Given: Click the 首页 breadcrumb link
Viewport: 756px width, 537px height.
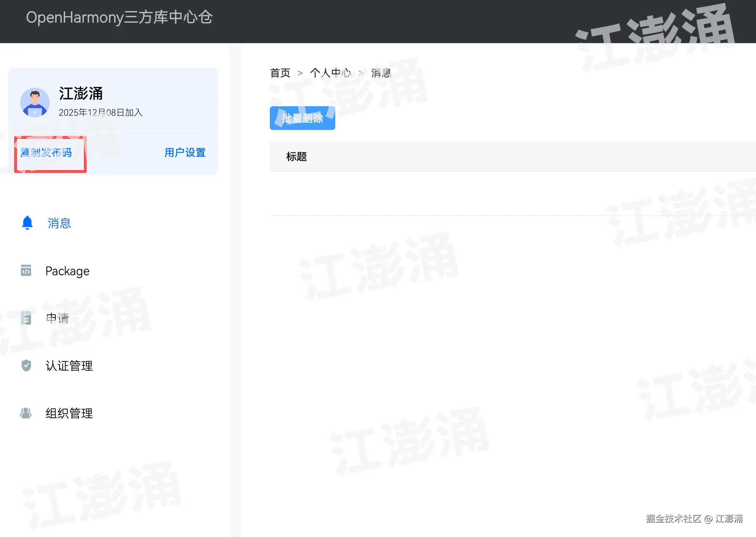Looking at the screenshot, I should pos(280,73).
